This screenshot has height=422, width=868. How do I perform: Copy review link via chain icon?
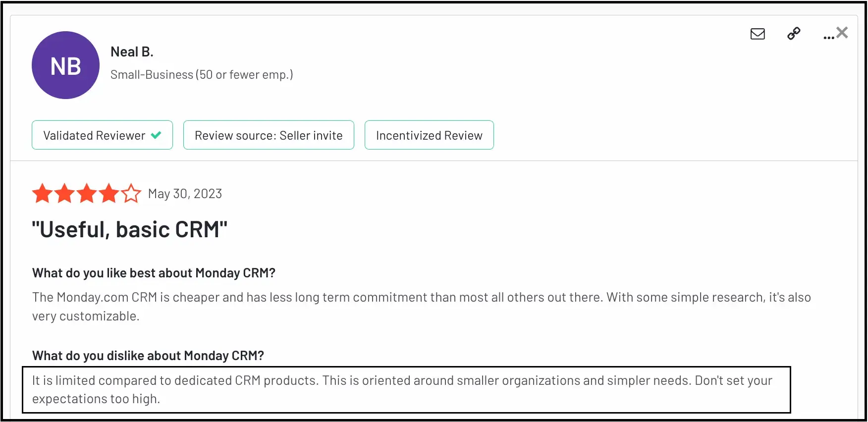point(794,33)
